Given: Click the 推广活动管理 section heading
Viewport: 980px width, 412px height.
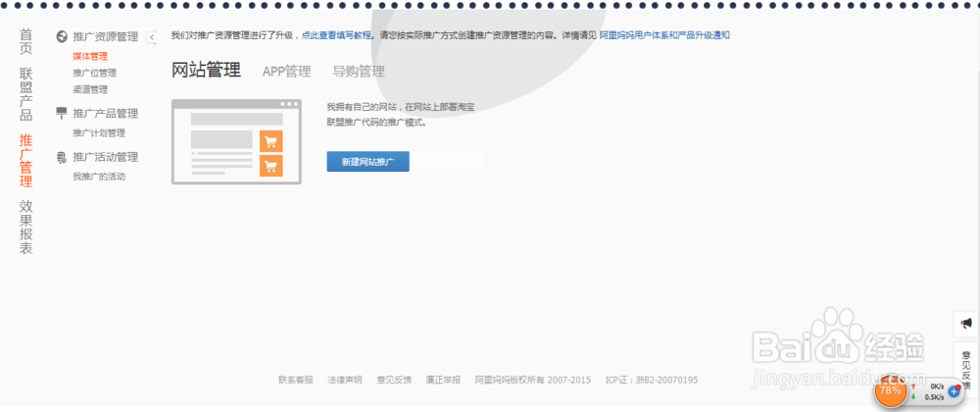Looking at the screenshot, I should tap(106, 157).
